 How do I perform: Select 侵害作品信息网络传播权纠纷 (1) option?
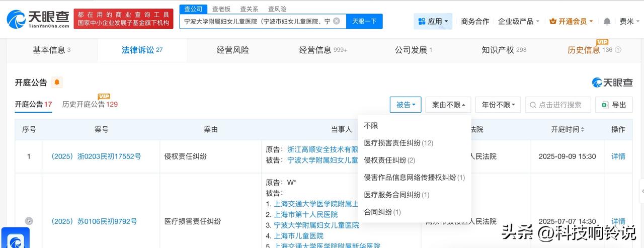pos(415,177)
